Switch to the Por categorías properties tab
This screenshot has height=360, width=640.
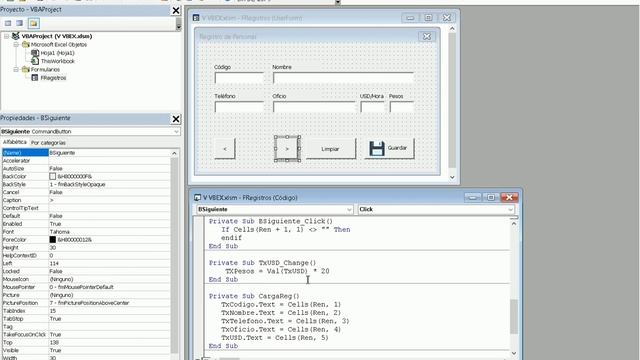tap(48, 142)
